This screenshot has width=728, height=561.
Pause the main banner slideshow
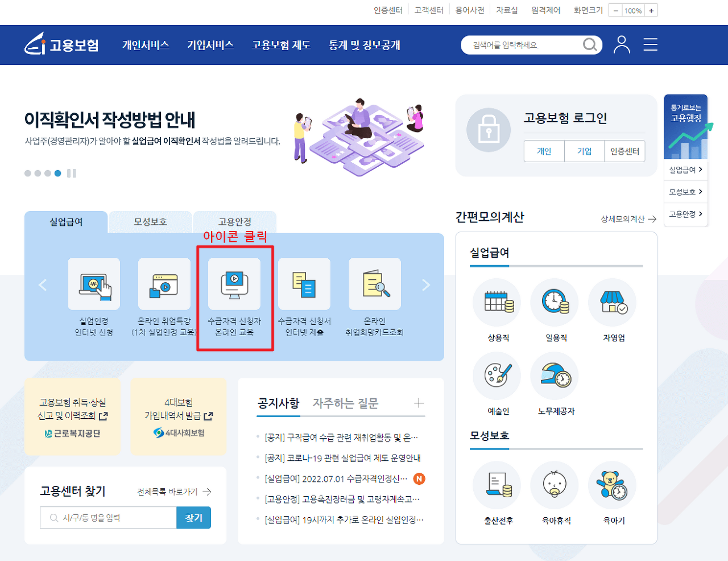71,173
